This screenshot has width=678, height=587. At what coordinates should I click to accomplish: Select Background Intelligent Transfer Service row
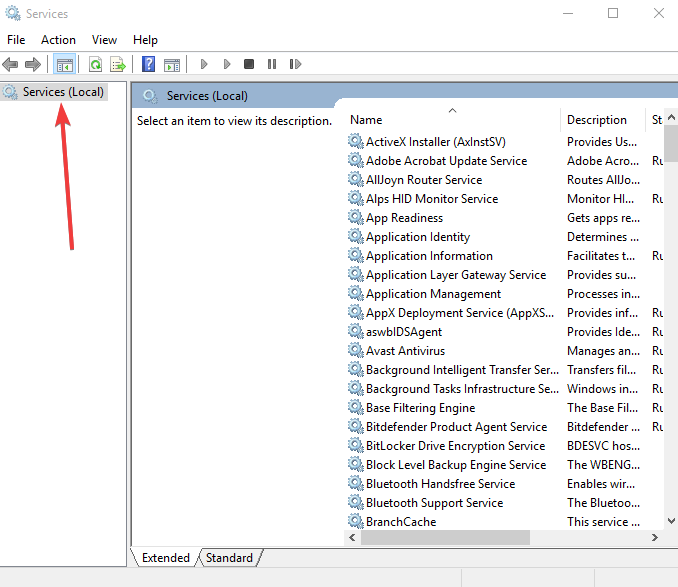point(462,370)
